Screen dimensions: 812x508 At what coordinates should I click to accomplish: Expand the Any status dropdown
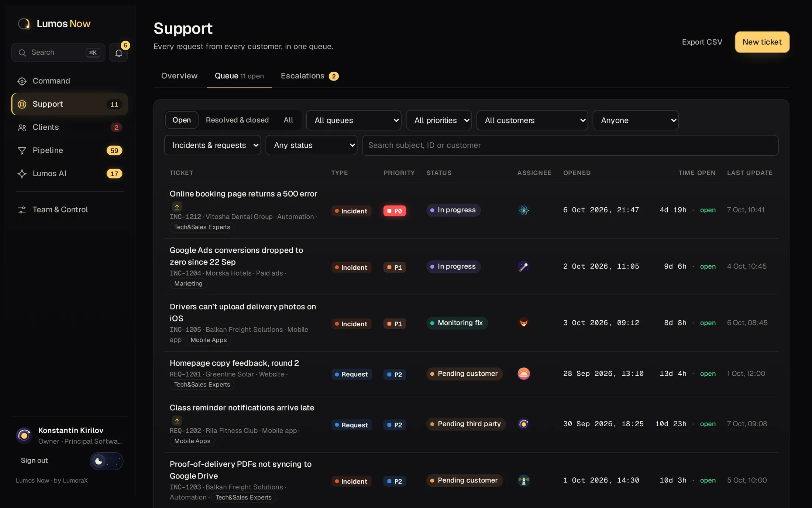tap(311, 145)
